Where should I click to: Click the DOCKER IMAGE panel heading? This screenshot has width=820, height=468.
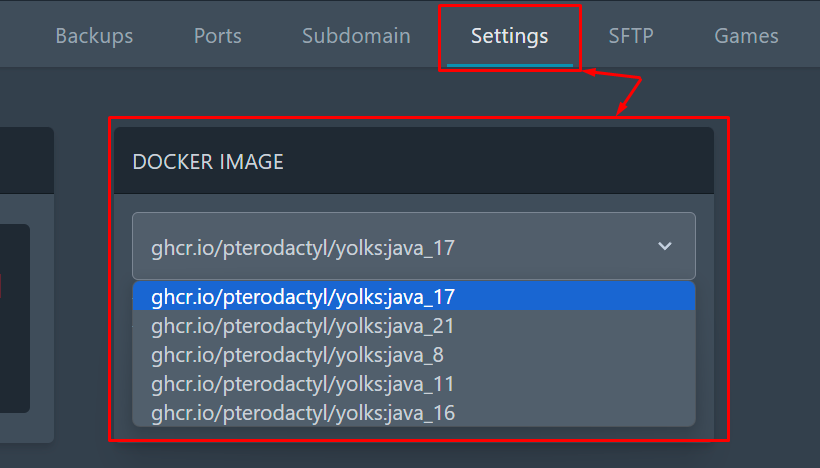click(208, 162)
